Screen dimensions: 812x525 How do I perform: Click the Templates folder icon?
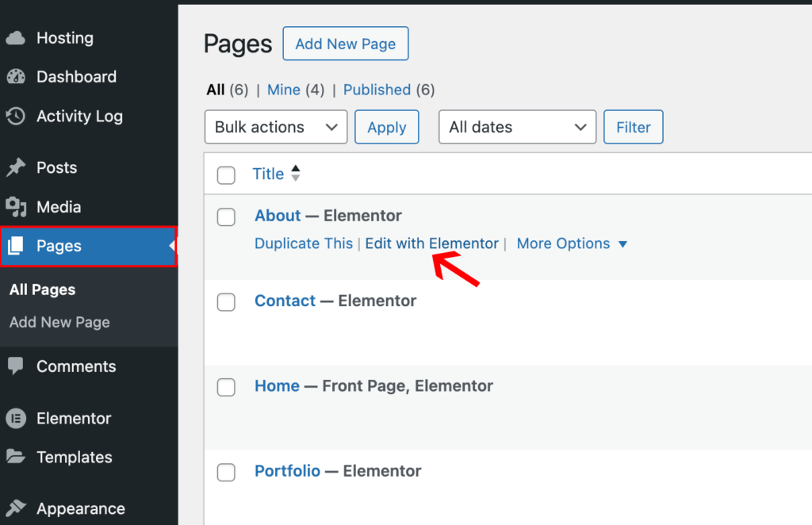pyautogui.click(x=16, y=457)
